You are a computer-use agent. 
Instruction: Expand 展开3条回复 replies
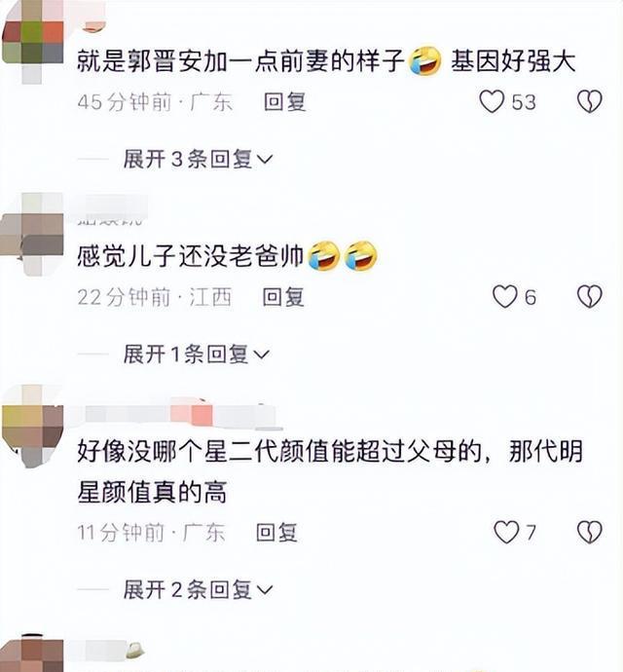(198, 159)
